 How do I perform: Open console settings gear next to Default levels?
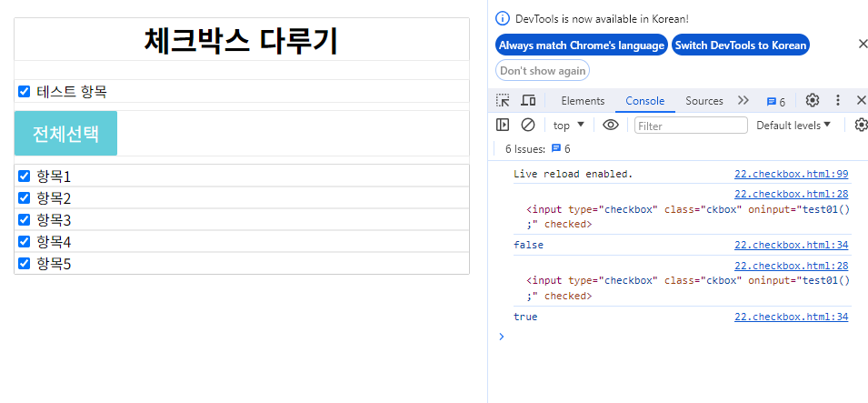(x=861, y=125)
